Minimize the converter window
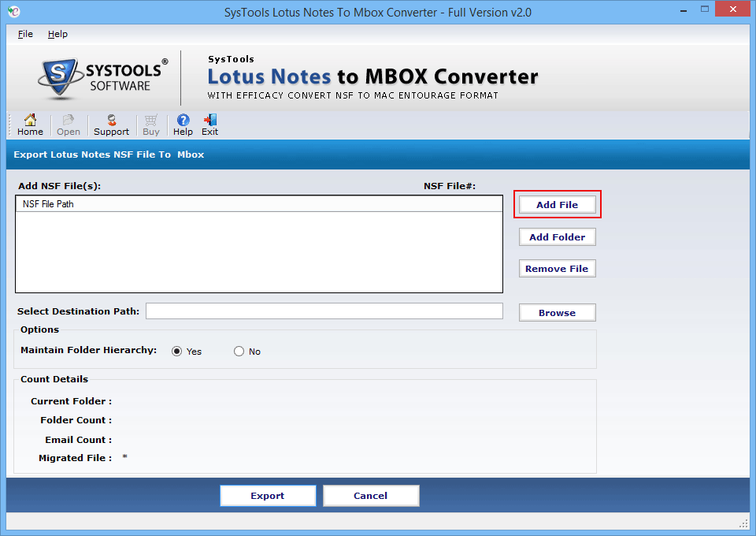Screen dimensions: 756x536 [684, 10]
